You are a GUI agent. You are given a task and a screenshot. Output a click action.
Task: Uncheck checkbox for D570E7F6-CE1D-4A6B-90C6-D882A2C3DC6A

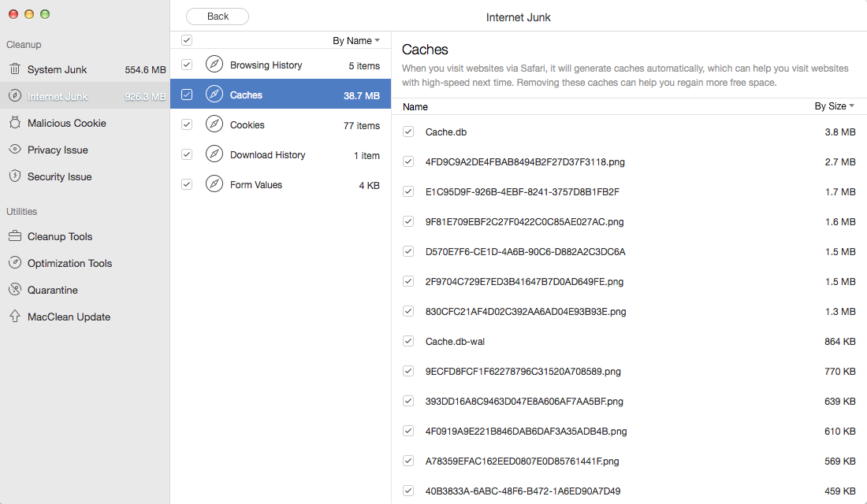tap(408, 251)
